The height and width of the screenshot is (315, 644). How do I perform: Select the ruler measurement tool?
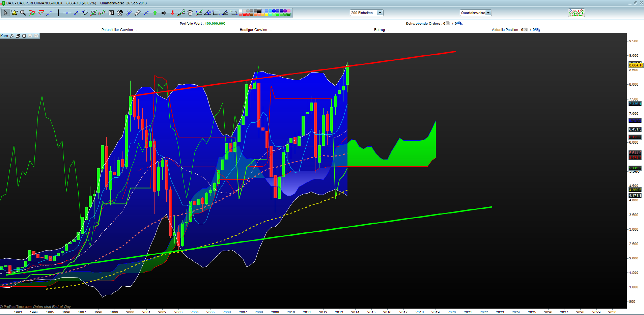pos(137,13)
